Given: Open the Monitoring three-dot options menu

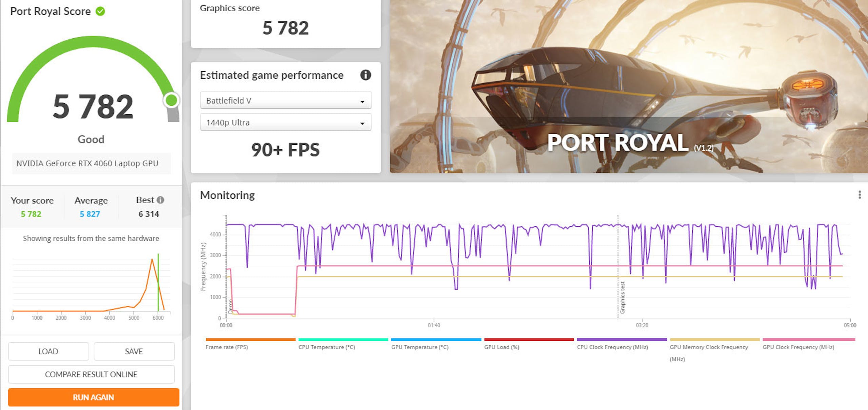Looking at the screenshot, I should point(860,194).
